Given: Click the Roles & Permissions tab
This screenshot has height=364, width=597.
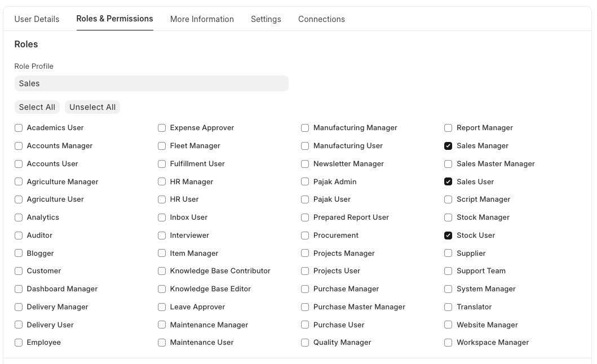Looking at the screenshot, I should coord(114,19).
